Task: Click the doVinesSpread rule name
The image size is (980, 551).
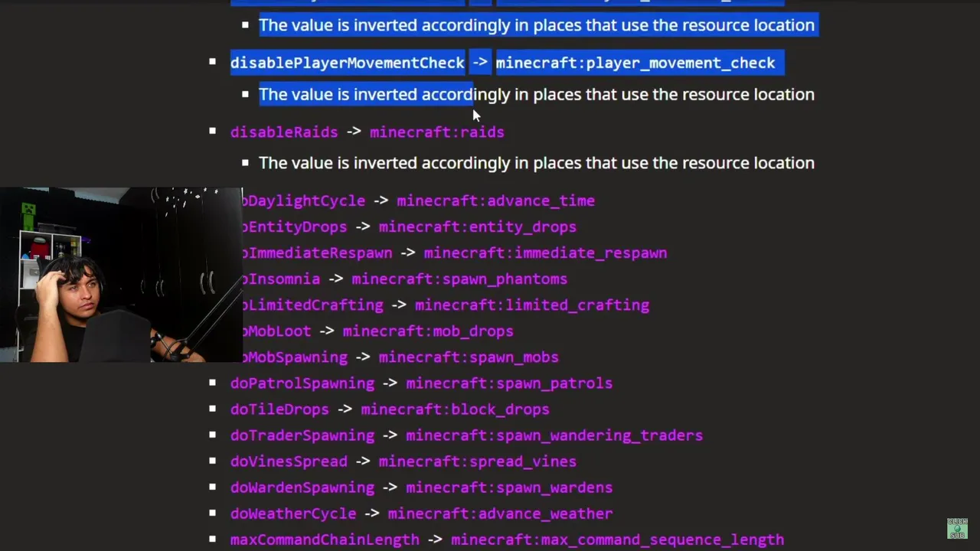Action: (289, 461)
